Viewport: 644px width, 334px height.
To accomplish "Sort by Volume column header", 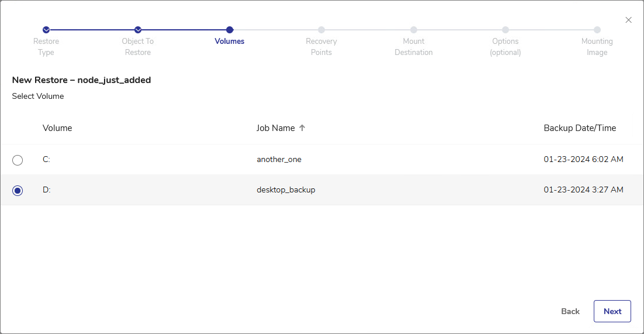I will 57,128.
